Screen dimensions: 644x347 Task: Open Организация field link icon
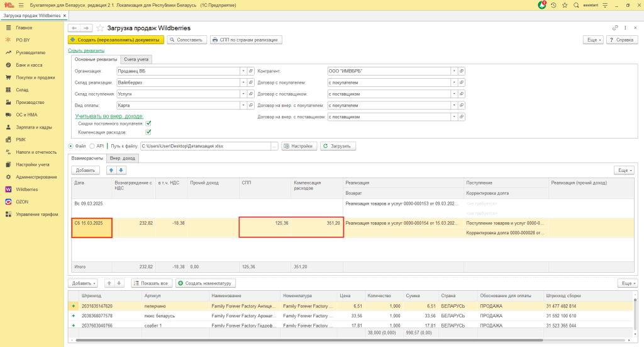click(251, 71)
